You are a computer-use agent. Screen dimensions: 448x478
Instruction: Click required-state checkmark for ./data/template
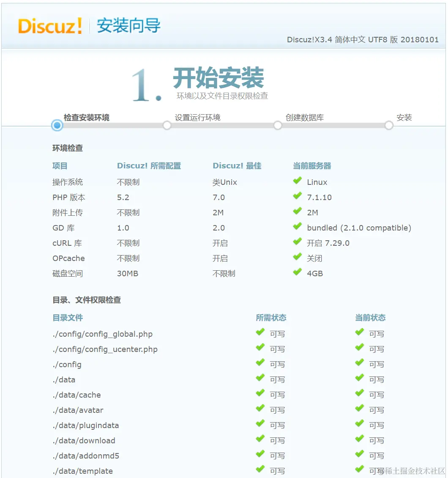[x=260, y=470]
